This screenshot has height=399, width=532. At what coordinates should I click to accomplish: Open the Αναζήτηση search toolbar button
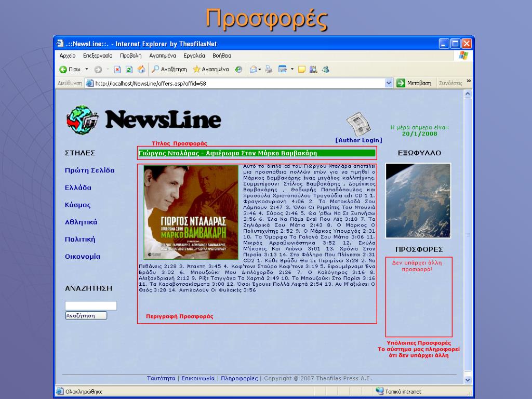tap(169, 70)
